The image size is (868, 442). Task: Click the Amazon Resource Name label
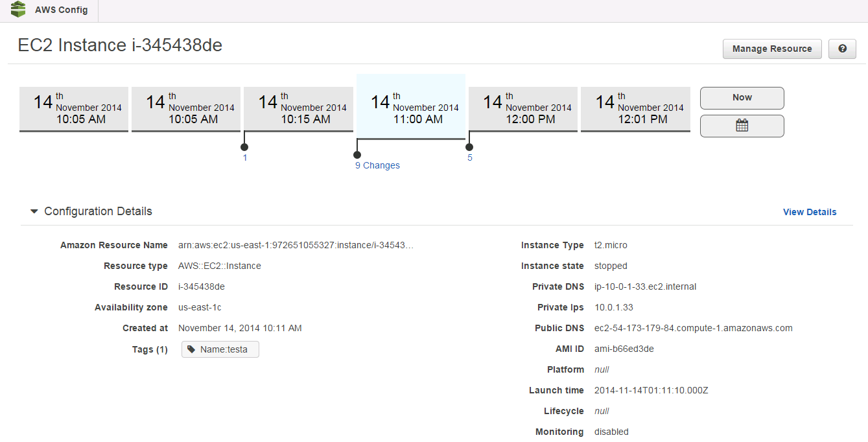coord(114,245)
